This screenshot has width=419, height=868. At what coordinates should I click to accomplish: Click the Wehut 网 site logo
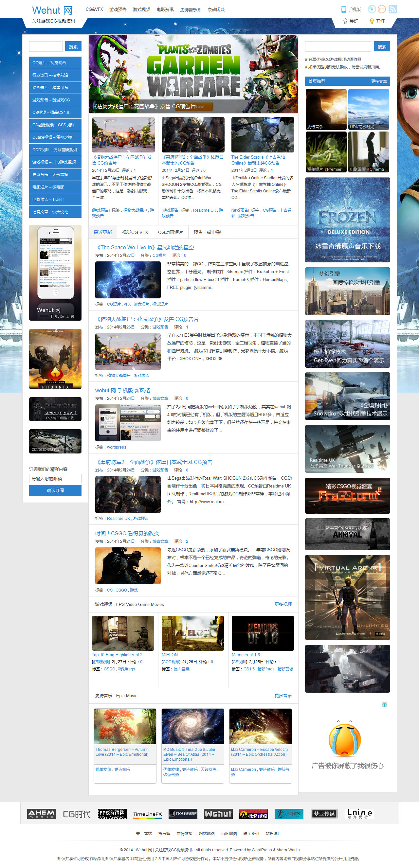(52, 10)
